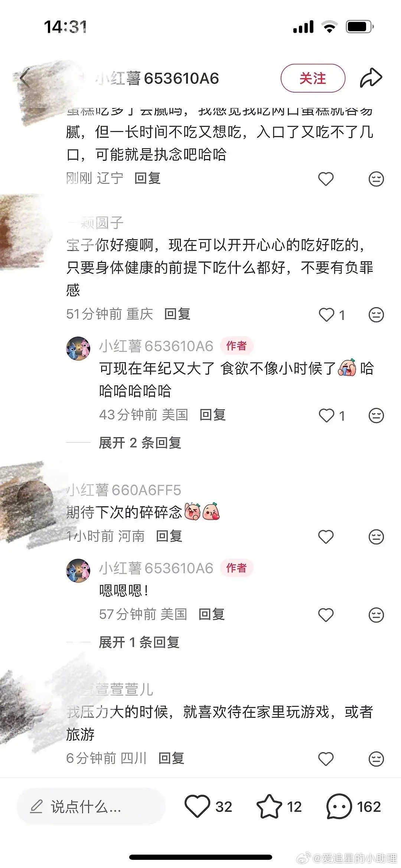Tap the share arrow icon
The width and height of the screenshot is (401, 868).
coord(371,78)
